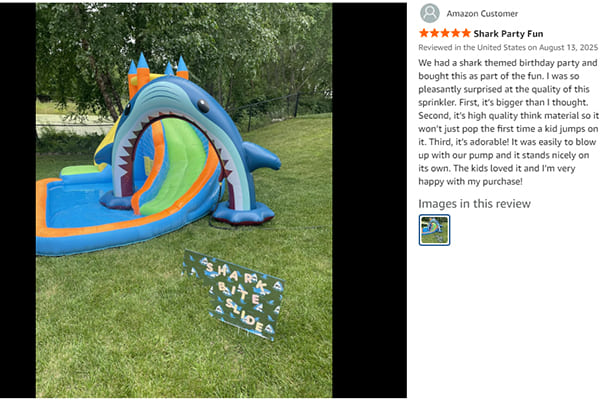Click the Images in this review heading

point(474,204)
